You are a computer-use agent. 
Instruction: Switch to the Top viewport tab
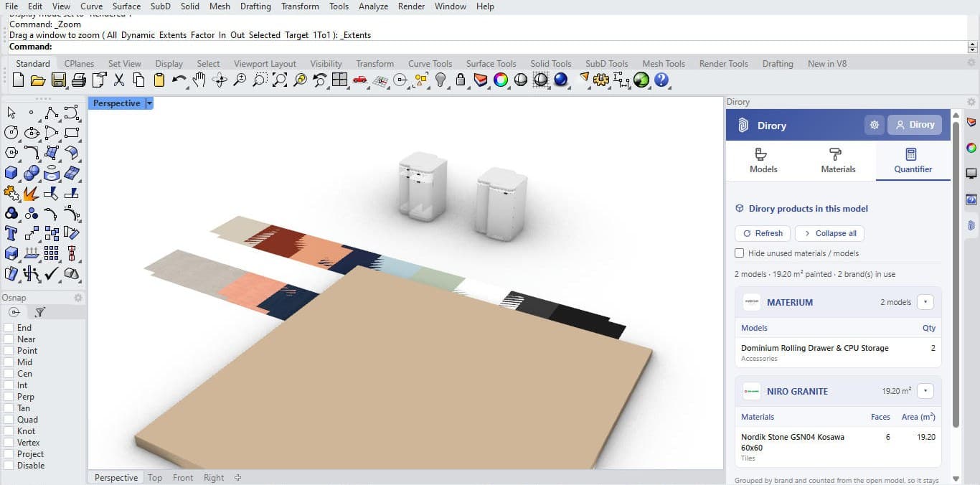155,478
